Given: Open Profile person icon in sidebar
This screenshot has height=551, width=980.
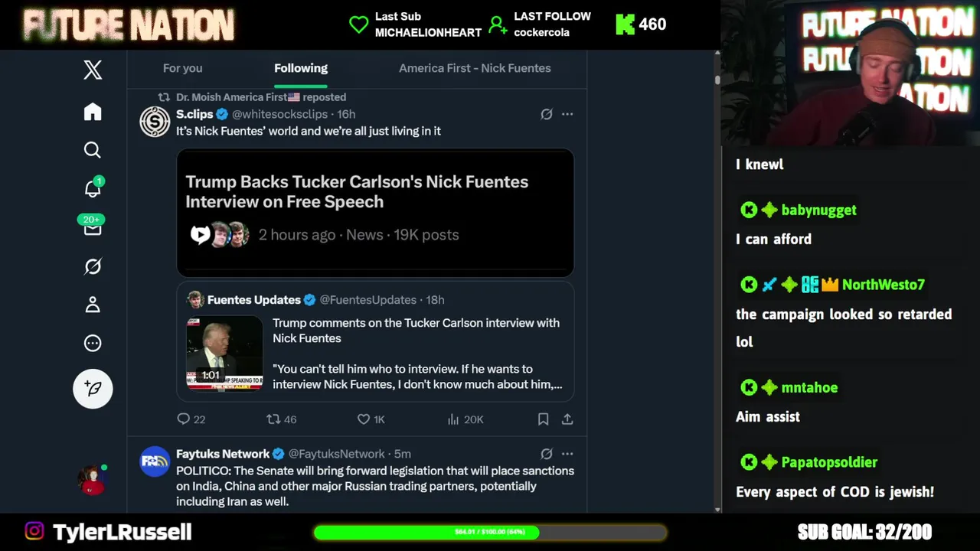Looking at the screenshot, I should (93, 305).
